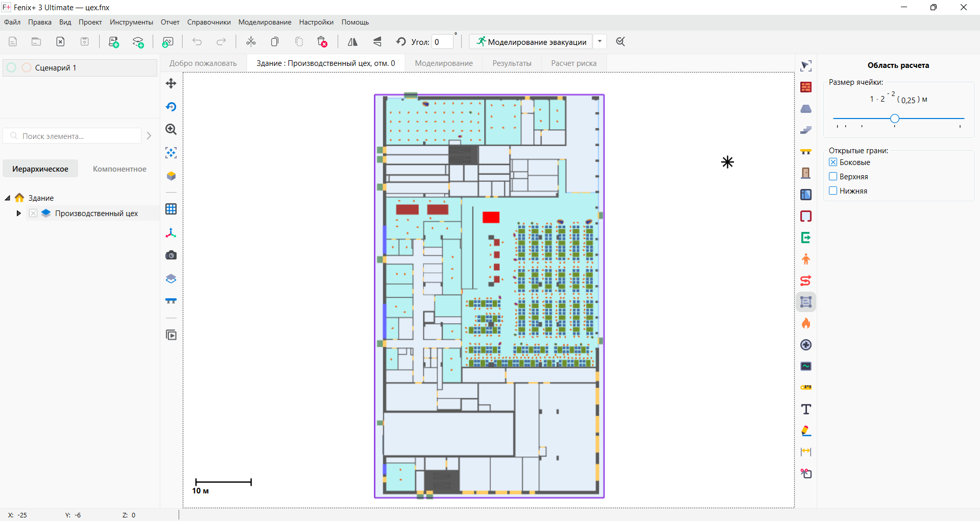The width and height of the screenshot is (980, 521).
Task: Switch to Компонентное view
Action: point(119,169)
